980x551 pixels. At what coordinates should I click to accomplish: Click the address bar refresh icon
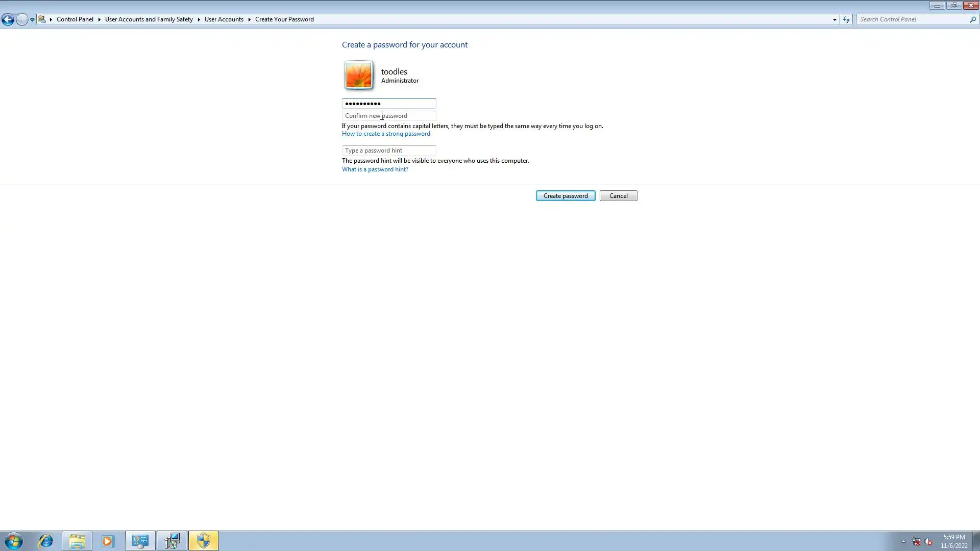(x=846, y=19)
